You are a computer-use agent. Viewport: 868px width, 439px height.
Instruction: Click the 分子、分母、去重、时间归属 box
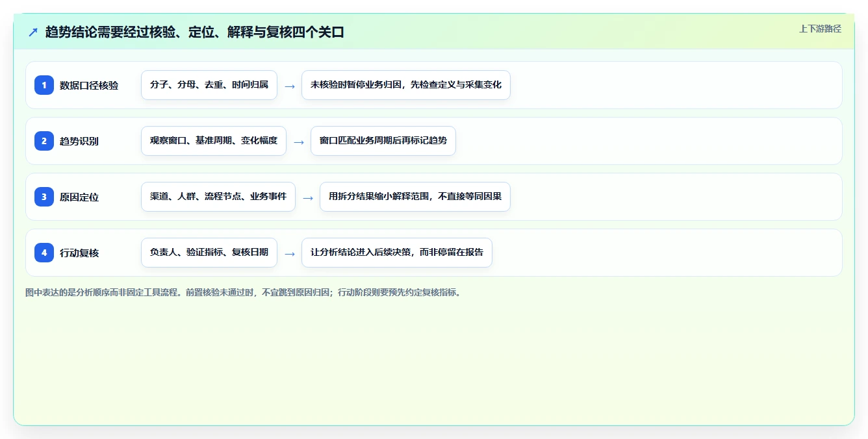click(x=209, y=85)
